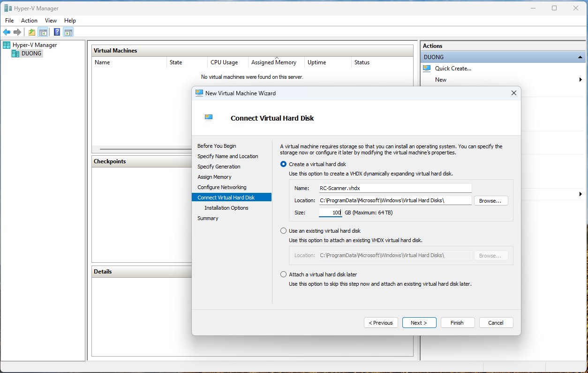Open the File menu
588x373 pixels.
9,21
